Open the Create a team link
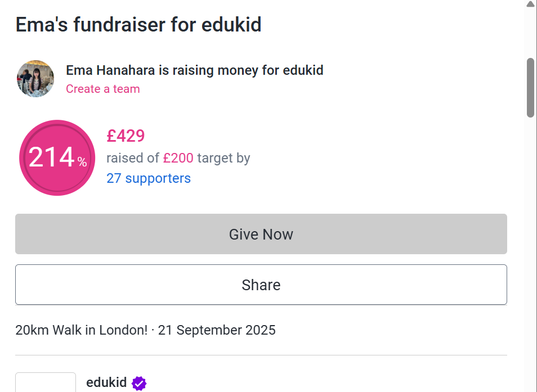The width and height of the screenshot is (537, 392). [102, 89]
